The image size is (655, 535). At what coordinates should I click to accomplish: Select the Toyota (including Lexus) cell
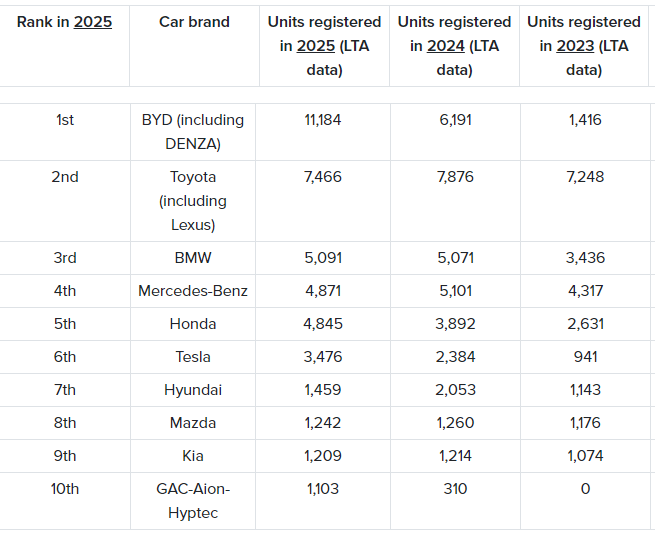tap(193, 200)
